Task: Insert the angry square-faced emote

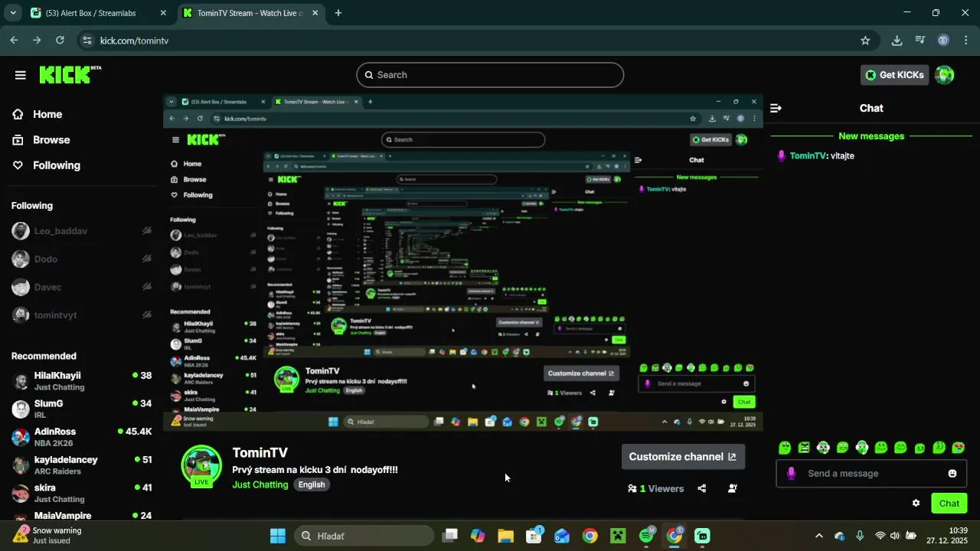Action: click(804, 448)
